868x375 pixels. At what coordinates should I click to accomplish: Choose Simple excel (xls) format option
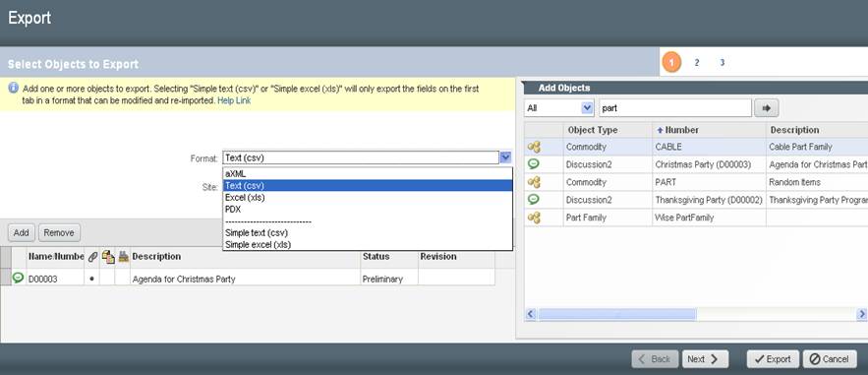368,244
